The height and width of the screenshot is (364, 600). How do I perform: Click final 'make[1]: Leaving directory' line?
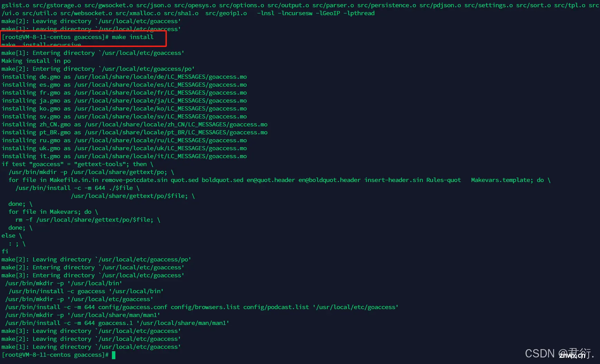pos(91,347)
